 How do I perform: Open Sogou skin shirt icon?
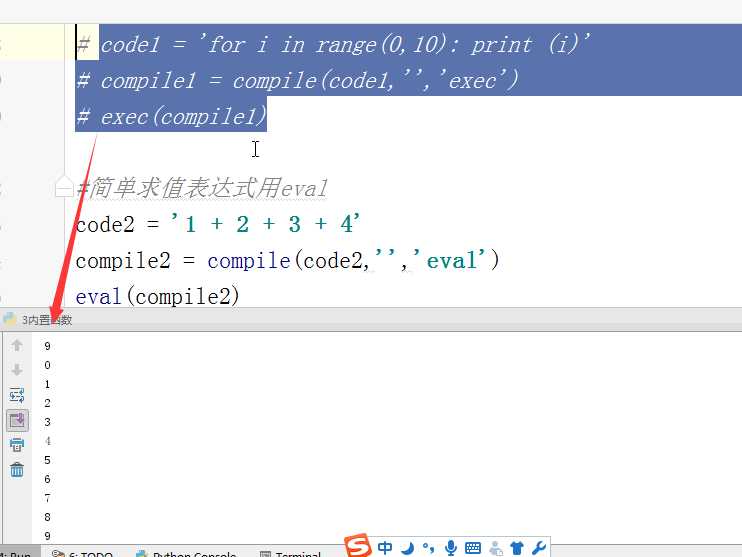517,548
